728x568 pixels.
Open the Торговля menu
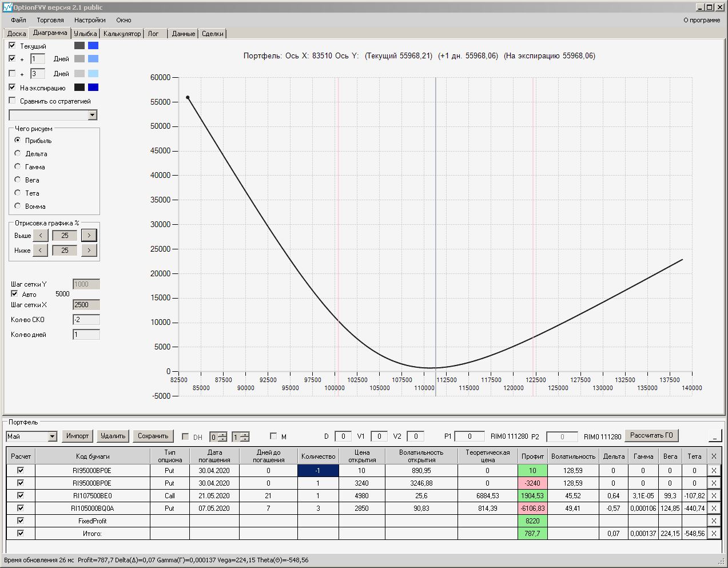pos(50,20)
